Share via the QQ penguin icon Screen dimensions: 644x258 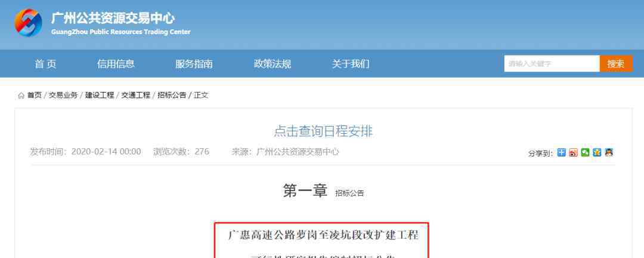pyautogui.click(x=609, y=152)
